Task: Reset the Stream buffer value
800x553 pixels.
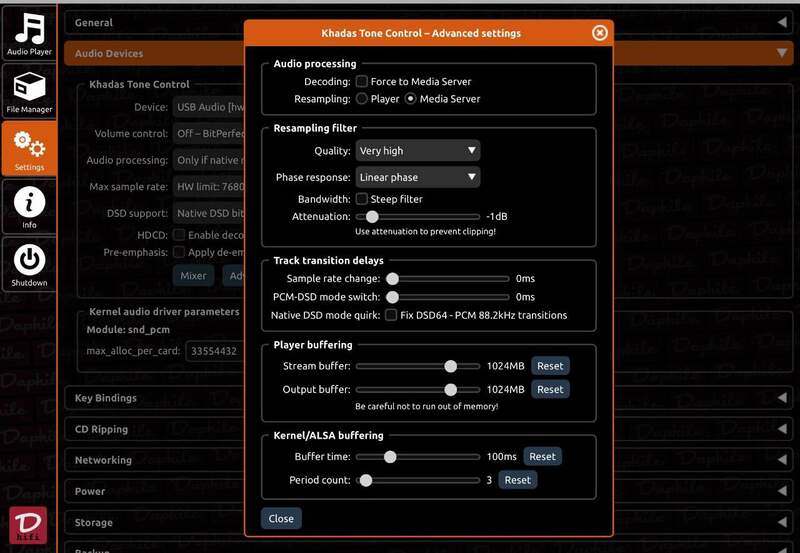Action: click(550, 366)
